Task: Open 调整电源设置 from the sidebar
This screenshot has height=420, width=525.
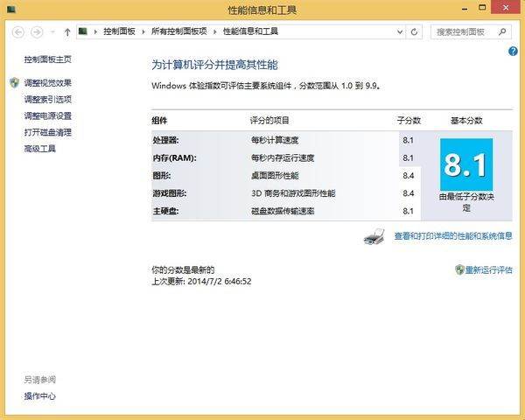Action: [48, 116]
